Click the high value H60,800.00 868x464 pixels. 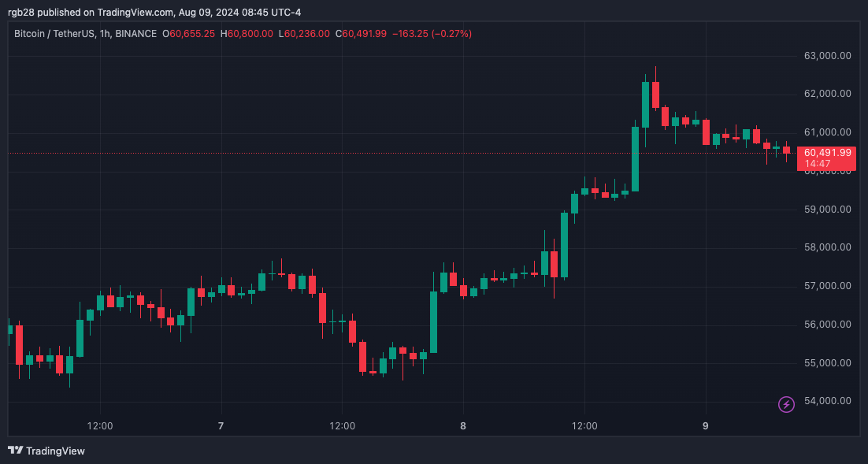coord(247,34)
